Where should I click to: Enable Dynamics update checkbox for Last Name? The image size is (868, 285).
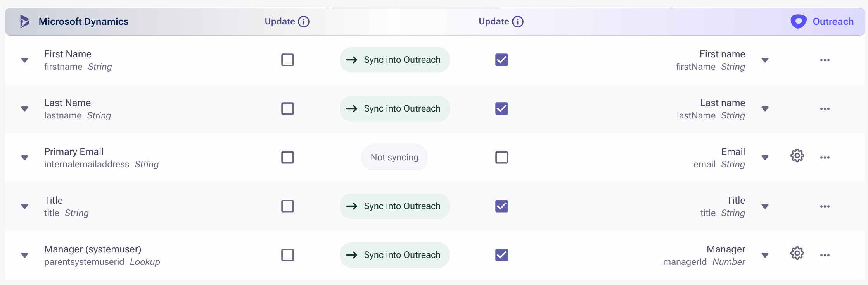tap(287, 109)
